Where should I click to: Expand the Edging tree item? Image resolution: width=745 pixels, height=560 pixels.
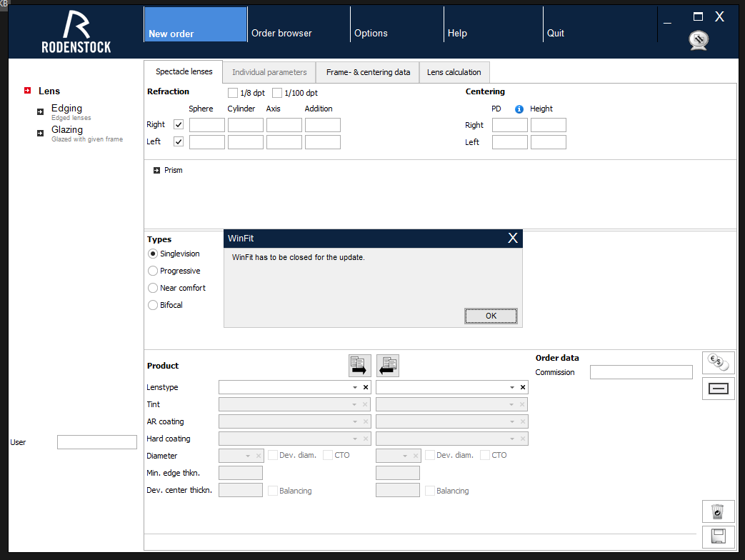(41, 111)
